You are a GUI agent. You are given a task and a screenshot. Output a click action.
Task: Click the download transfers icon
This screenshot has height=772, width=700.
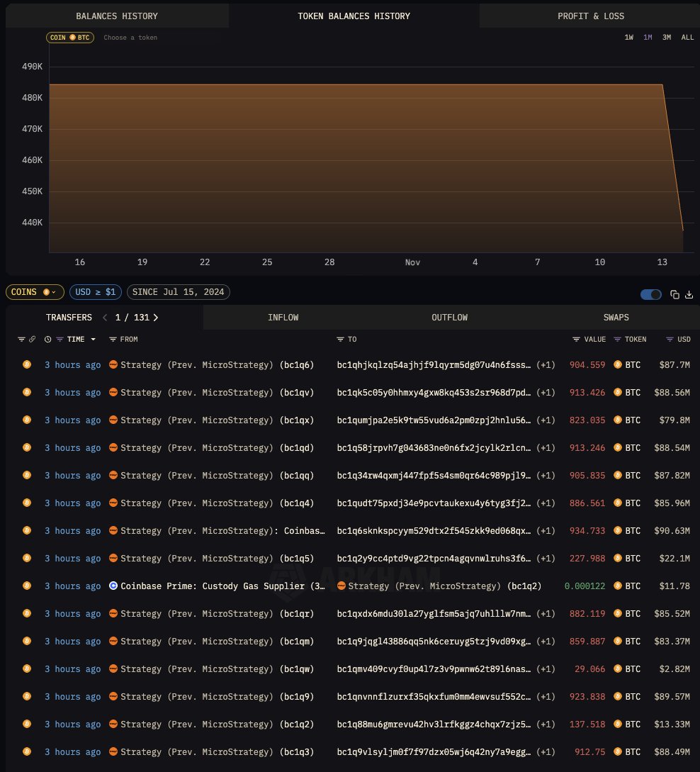pos(689,294)
